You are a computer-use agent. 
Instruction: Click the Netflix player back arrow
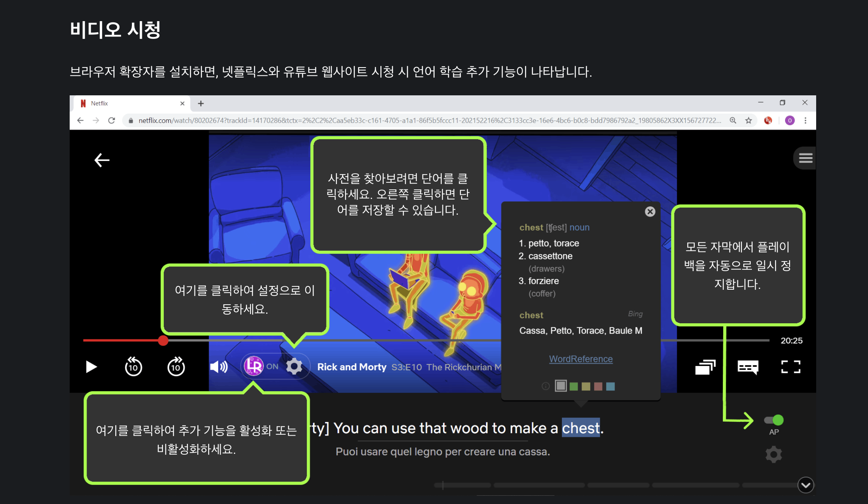(102, 160)
